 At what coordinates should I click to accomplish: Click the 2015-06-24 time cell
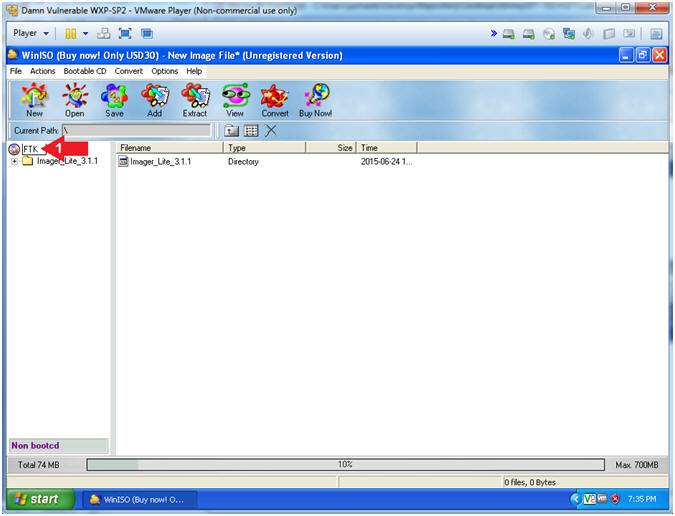tap(386, 162)
